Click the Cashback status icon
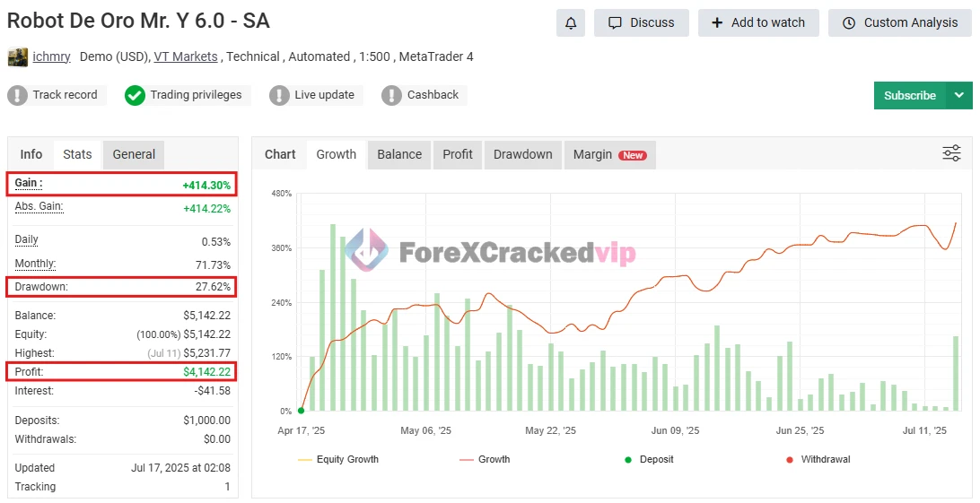Viewport: 980px width, 503px height. click(x=391, y=95)
